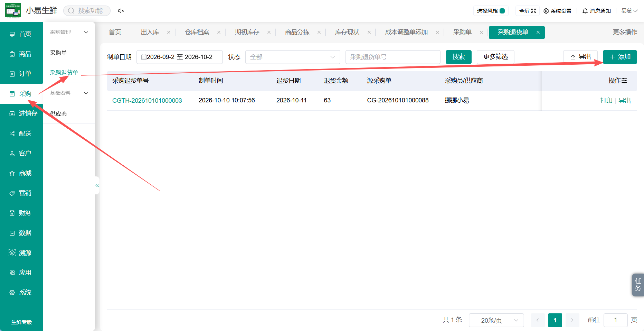The image size is (644, 331).
Task: Open the 20条/页 page size dropdown
Action: (x=496, y=320)
